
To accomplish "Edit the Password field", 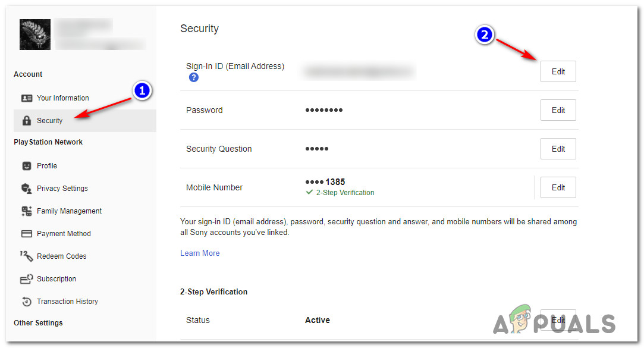I will (x=558, y=110).
